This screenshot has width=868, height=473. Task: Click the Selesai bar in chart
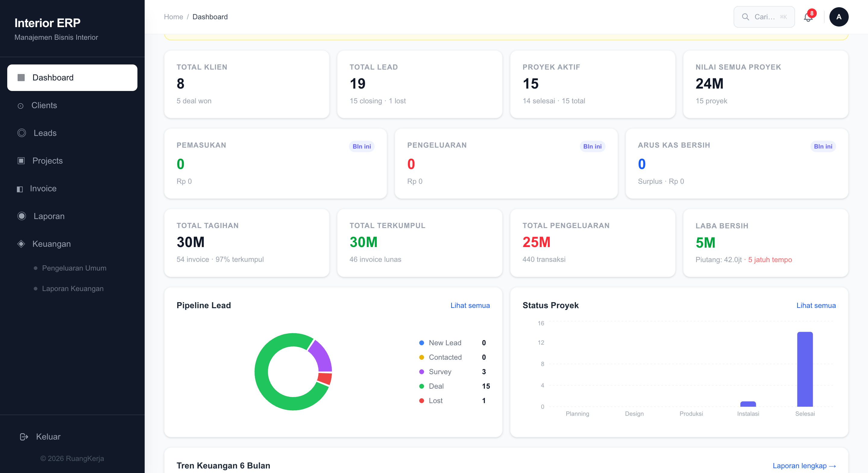point(805,369)
